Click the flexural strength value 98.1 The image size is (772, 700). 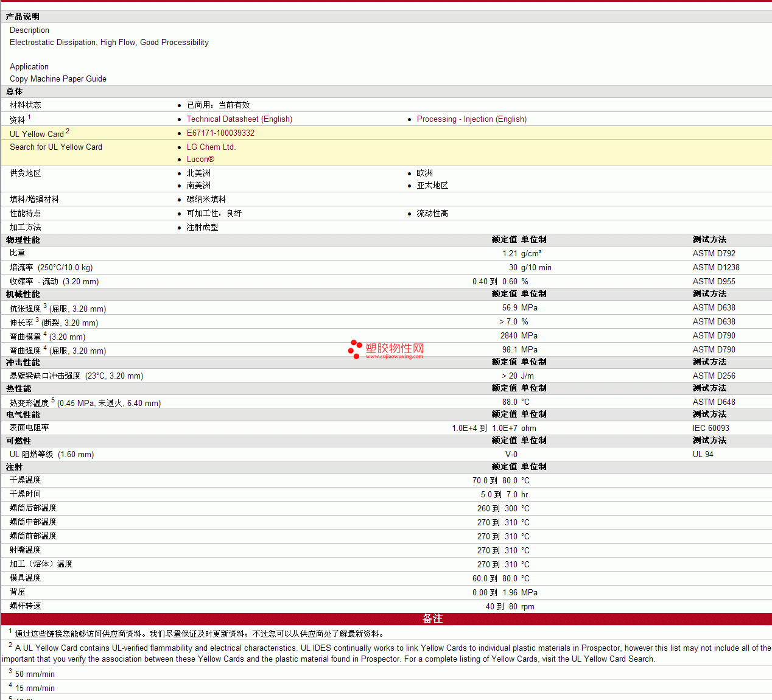(510, 350)
